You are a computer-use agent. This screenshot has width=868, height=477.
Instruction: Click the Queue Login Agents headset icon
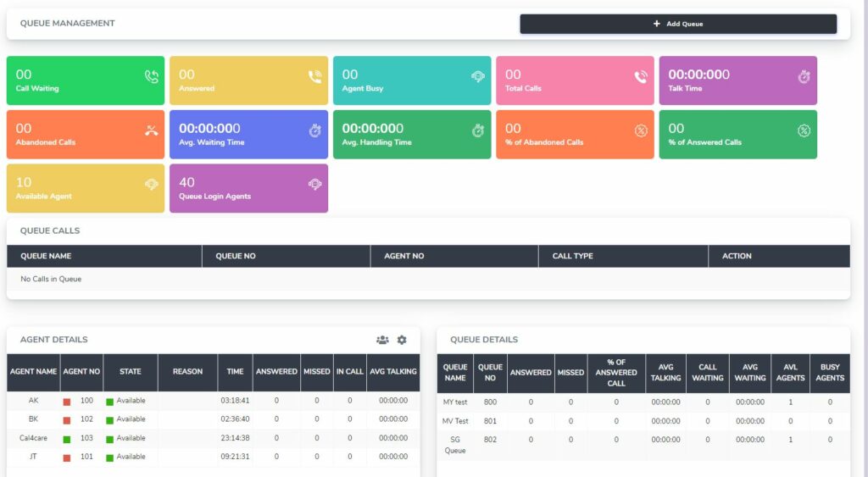[x=314, y=184]
